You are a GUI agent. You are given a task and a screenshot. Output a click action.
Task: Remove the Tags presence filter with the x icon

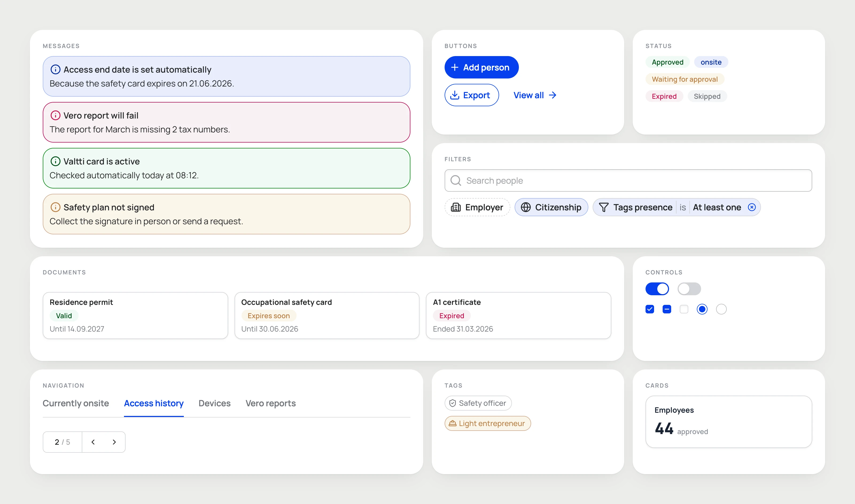coord(752,207)
